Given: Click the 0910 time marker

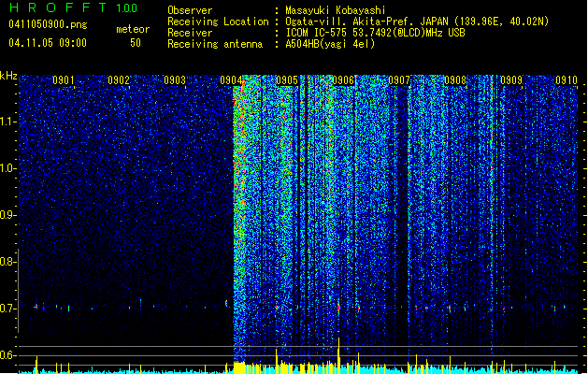Looking at the screenshot, I should 566,80.
